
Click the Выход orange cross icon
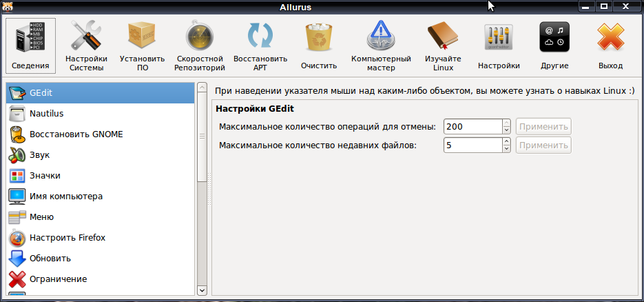(611, 37)
